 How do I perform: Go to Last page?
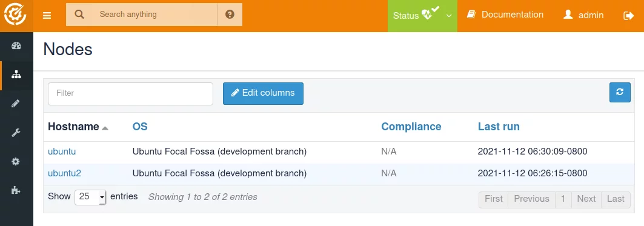pos(616,199)
